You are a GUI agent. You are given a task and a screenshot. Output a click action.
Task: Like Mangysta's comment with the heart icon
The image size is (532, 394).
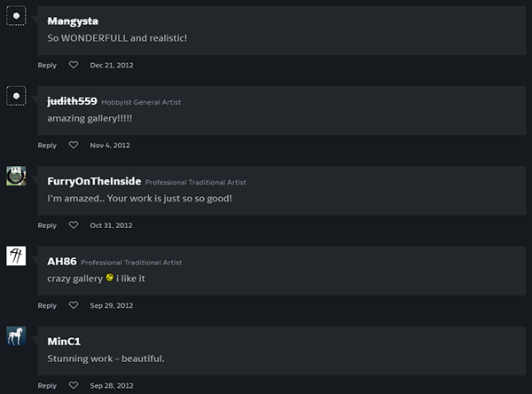click(x=74, y=65)
